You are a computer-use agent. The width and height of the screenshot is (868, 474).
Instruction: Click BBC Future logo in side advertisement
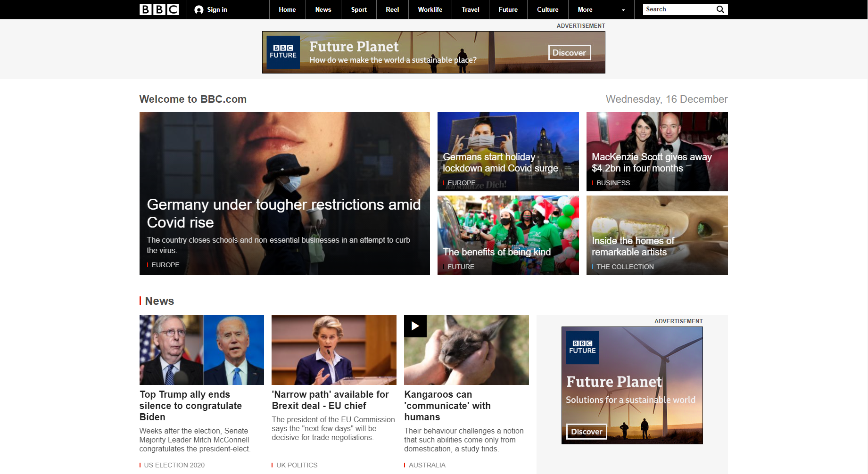click(x=583, y=348)
